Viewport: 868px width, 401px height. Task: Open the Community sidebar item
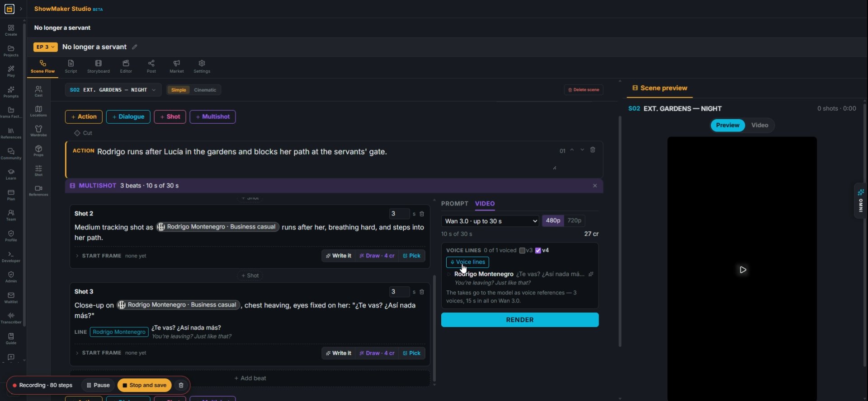click(x=11, y=154)
